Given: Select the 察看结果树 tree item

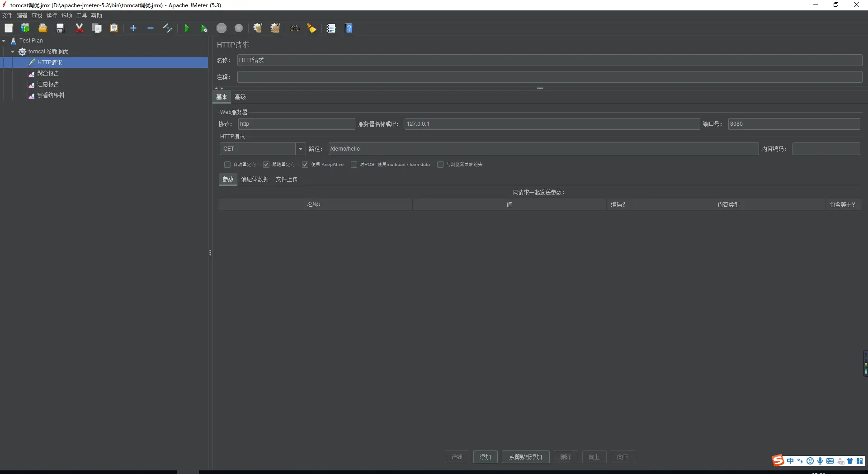Looking at the screenshot, I should point(51,95).
